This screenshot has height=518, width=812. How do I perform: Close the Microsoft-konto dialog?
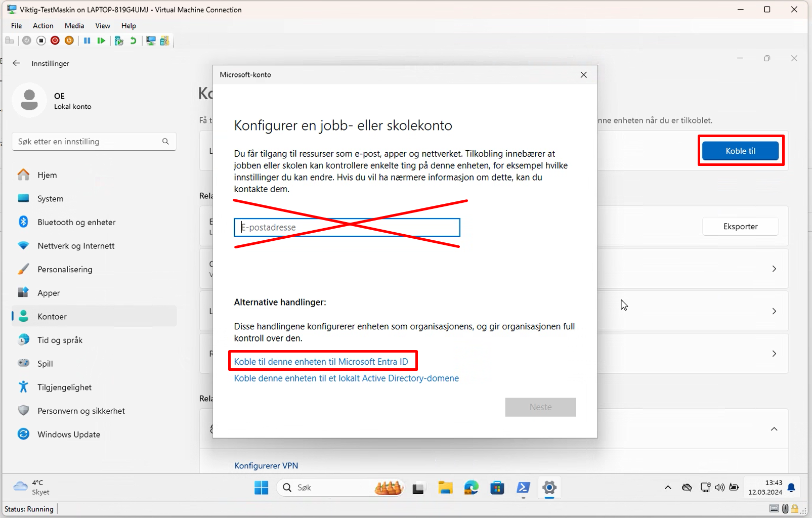point(584,75)
